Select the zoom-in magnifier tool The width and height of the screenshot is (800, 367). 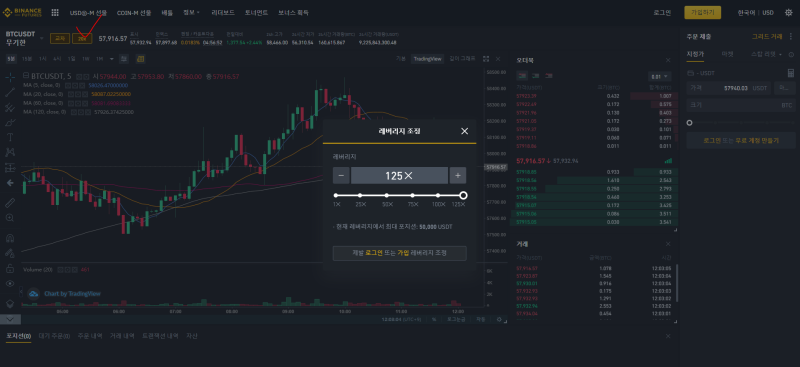point(10,217)
